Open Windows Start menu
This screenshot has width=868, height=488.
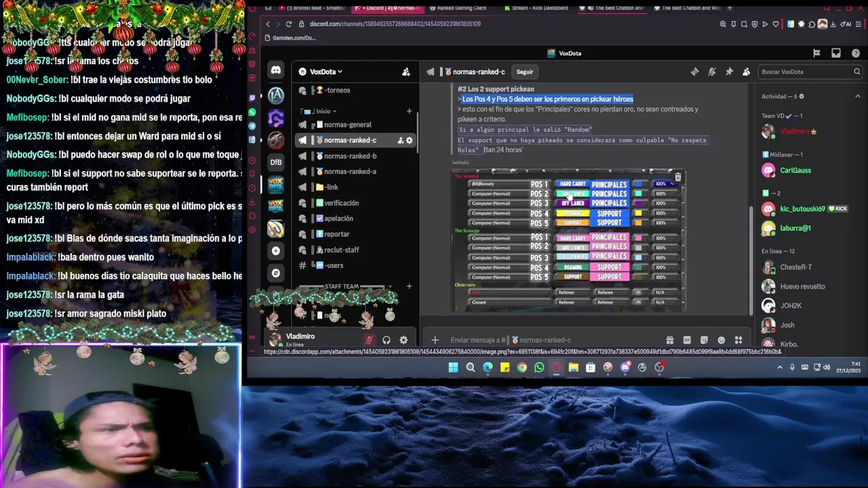click(453, 367)
